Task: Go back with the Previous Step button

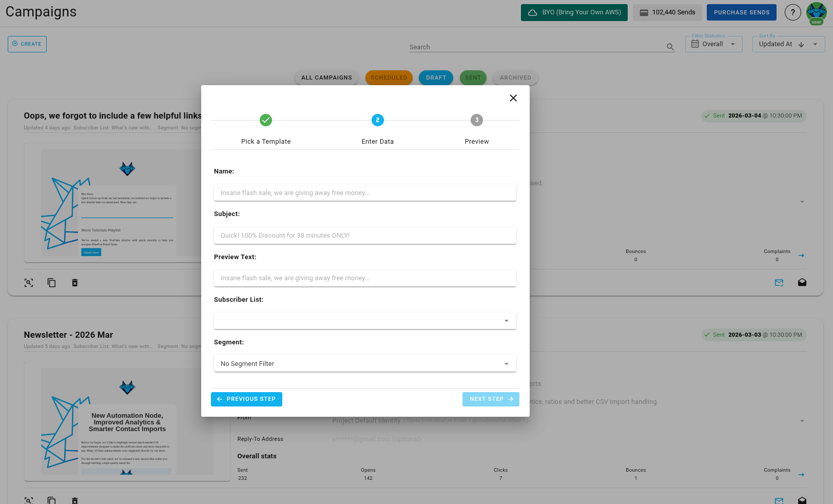Action: click(246, 399)
